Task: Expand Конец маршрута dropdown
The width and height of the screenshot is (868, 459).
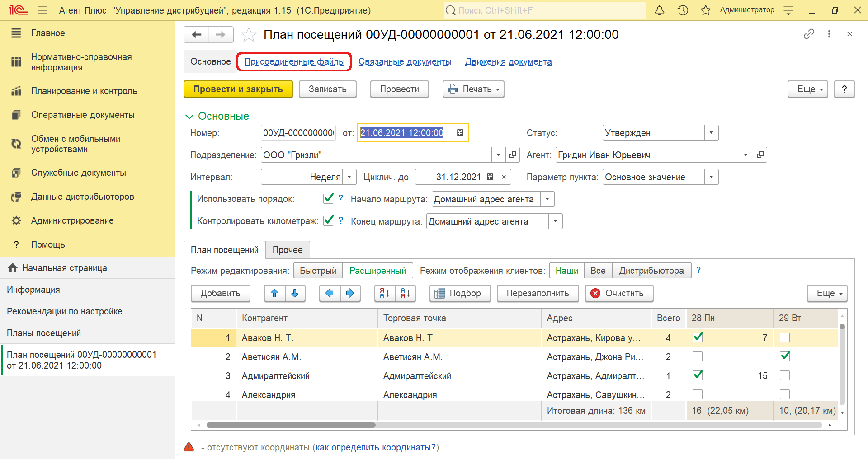Action: pyautogui.click(x=555, y=221)
